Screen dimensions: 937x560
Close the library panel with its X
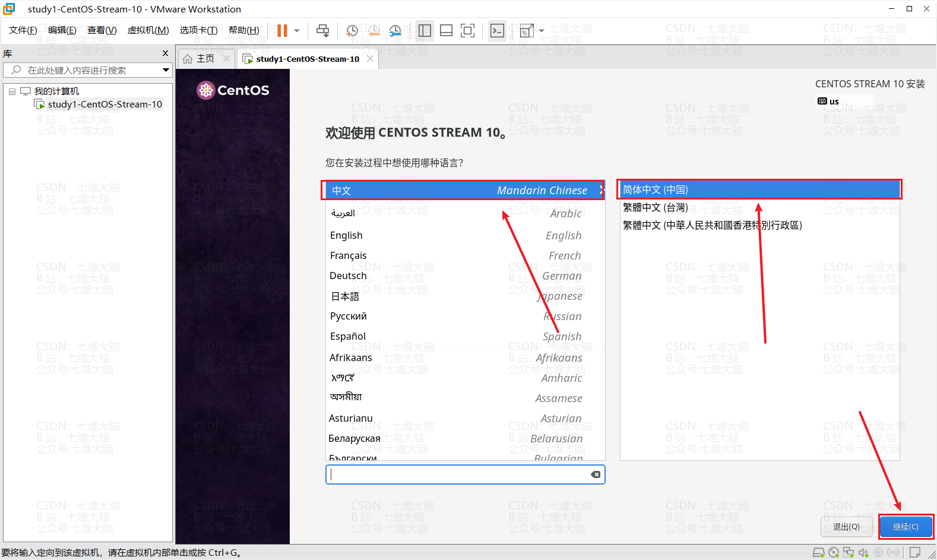(x=165, y=53)
